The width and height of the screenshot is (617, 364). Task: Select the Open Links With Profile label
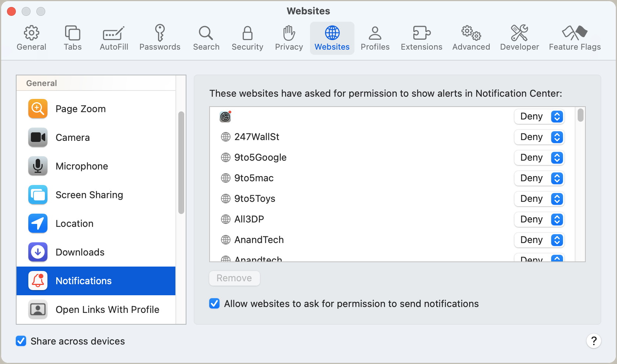pyautogui.click(x=107, y=310)
